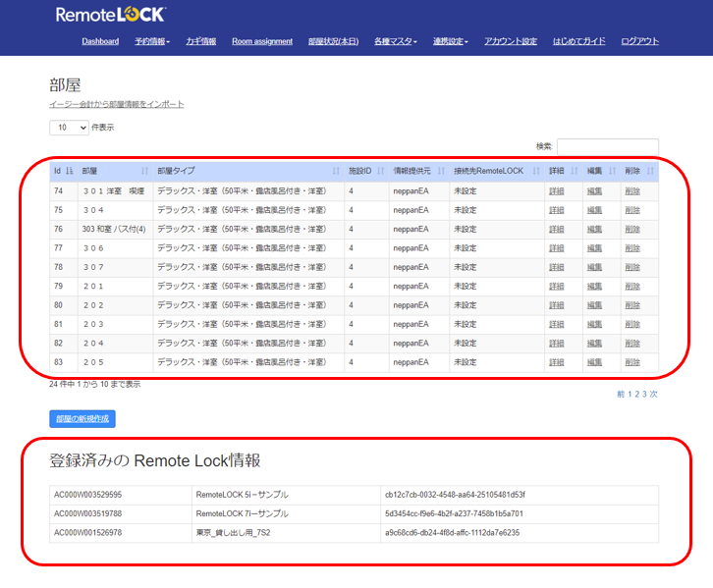Sort by 編集 column arrows
Viewport: 713px width, 588px height.
(x=612, y=171)
